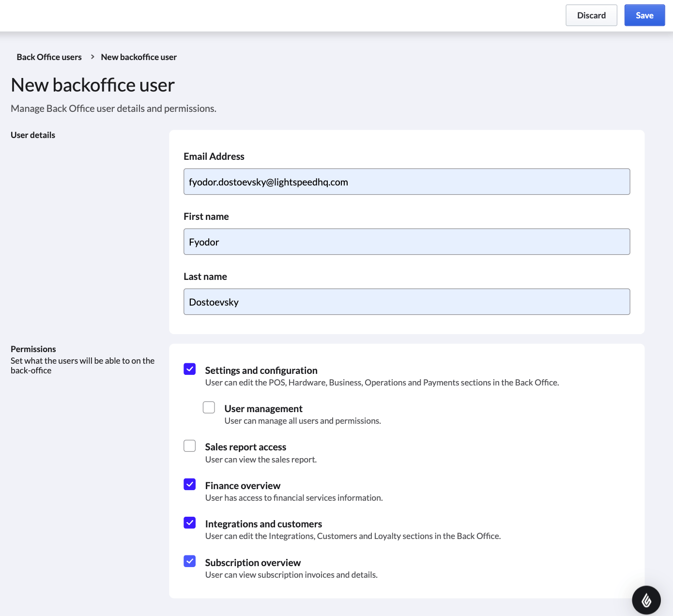Image resolution: width=673 pixels, height=616 pixels.
Task: Click the 'Integrations and customers' label text
Action: 263,524
